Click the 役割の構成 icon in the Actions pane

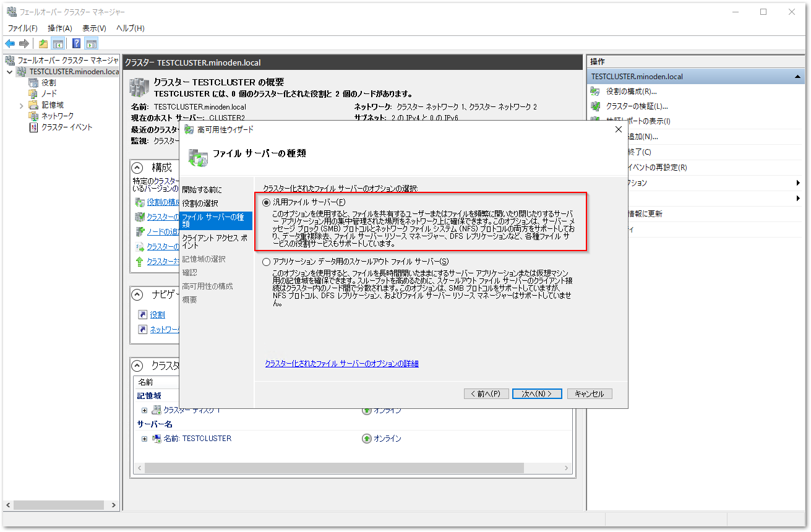click(596, 91)
